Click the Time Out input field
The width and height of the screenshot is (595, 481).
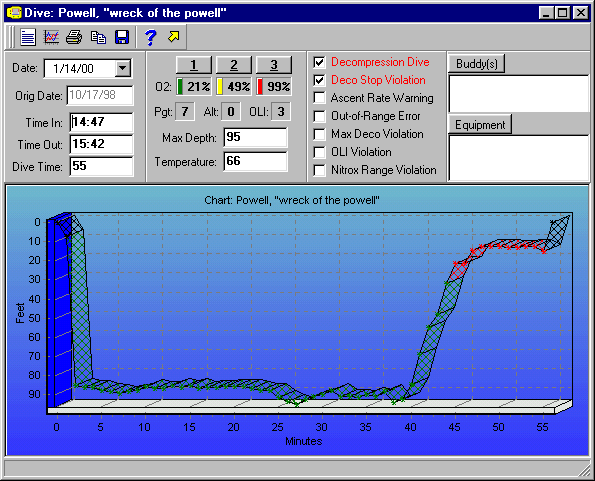[x=101, y=144]
